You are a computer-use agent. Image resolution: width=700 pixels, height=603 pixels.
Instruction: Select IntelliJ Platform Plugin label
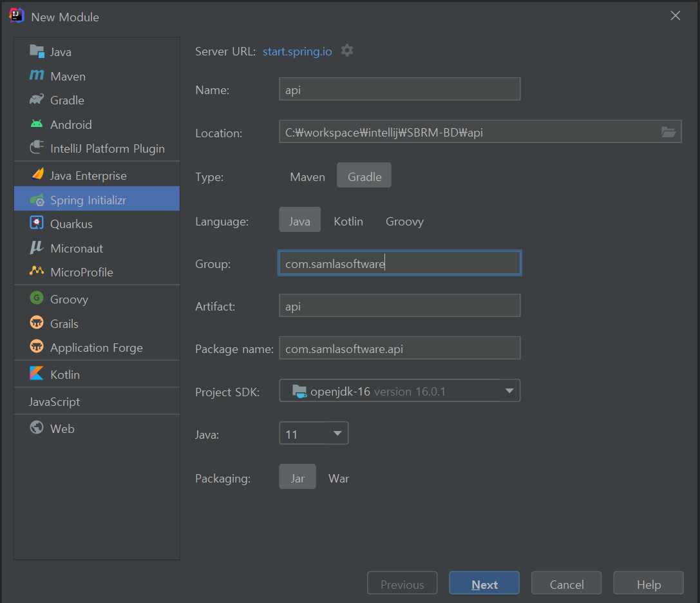pyautogui.click(x=108, y=149)
